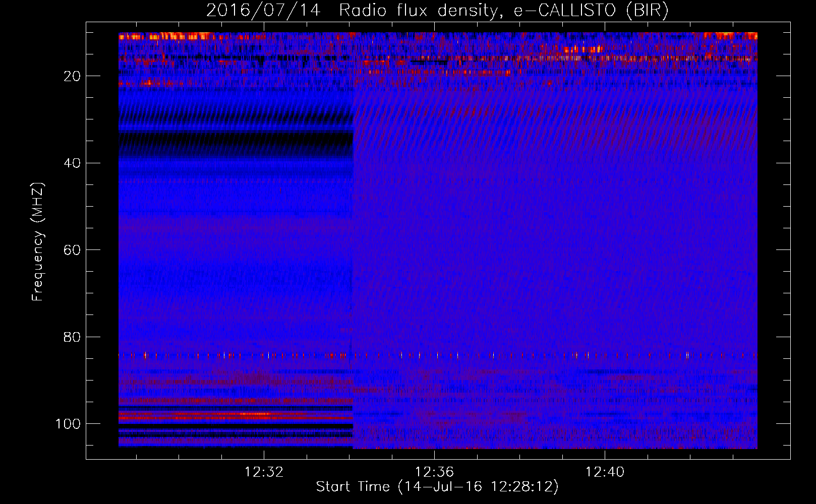Click the 'Start Time (14-Jul-16 12:28:12)' label
816x504 pixels.
pyautogui.click(x=437, y=487)
